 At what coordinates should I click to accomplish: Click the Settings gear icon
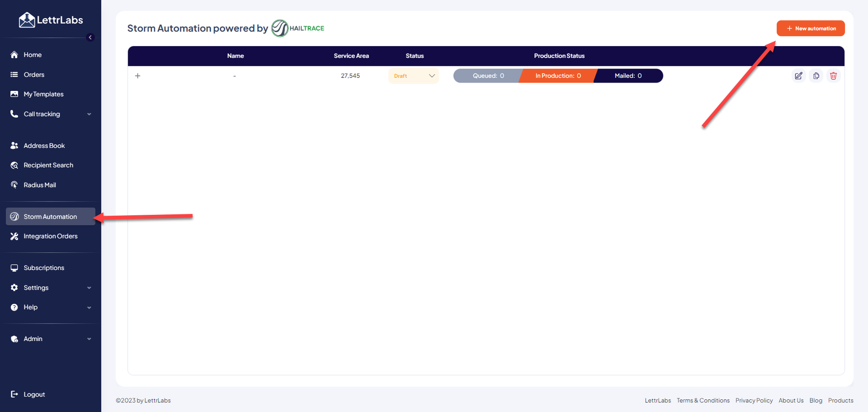[x=14, y=288]
